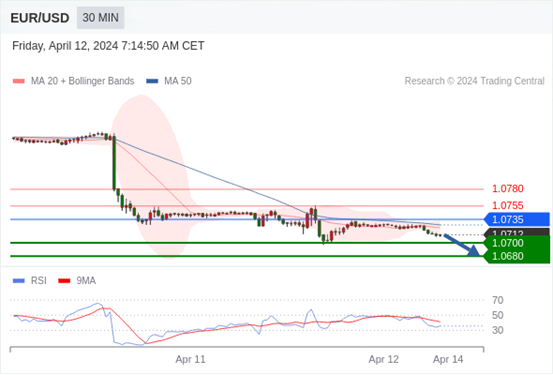
Task: Click the RSI 30 level label
Action: click(498, 330)
